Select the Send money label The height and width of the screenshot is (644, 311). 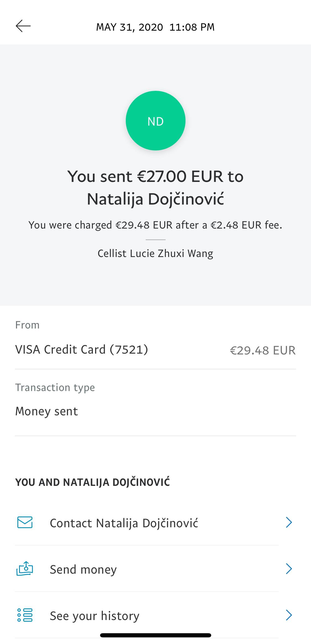(83, 569)
